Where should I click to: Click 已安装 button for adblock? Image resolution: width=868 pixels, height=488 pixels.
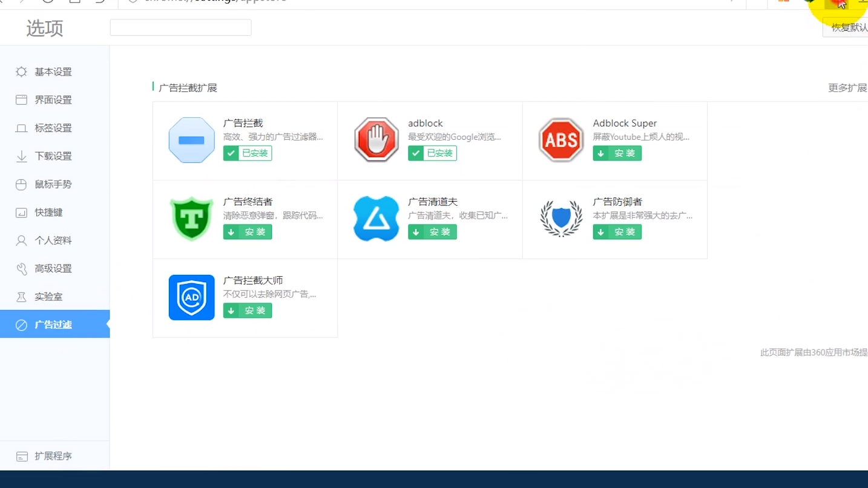(x=432, y=153)
